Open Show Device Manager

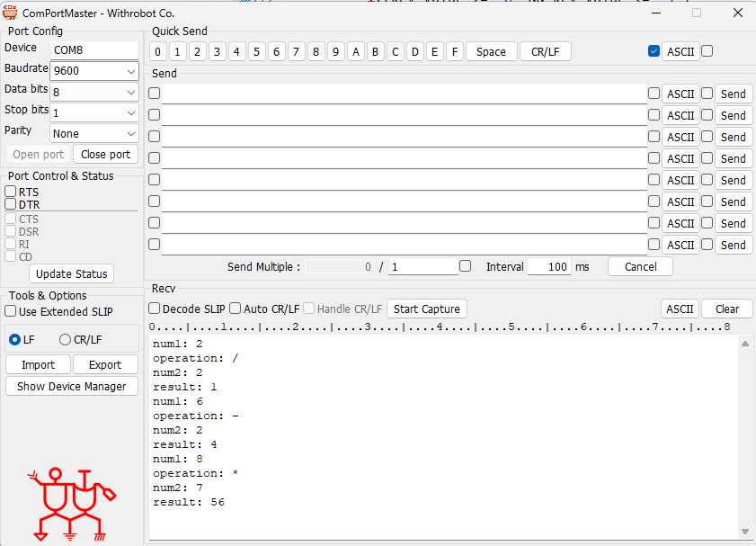tap(71, 387)
